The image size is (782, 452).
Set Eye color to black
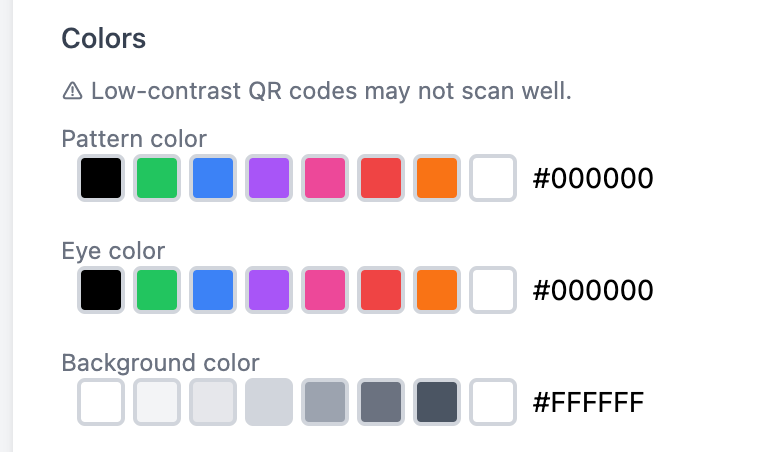point(101,290)
